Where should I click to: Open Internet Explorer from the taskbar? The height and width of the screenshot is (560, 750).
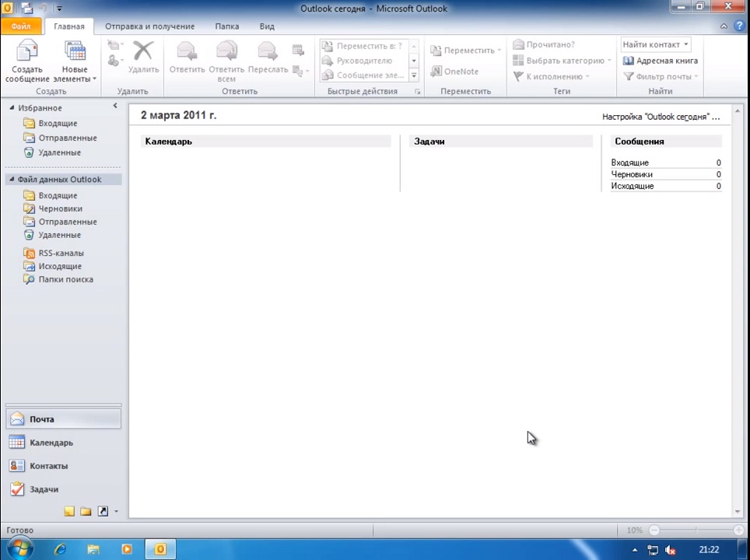(x=60, y=549)
